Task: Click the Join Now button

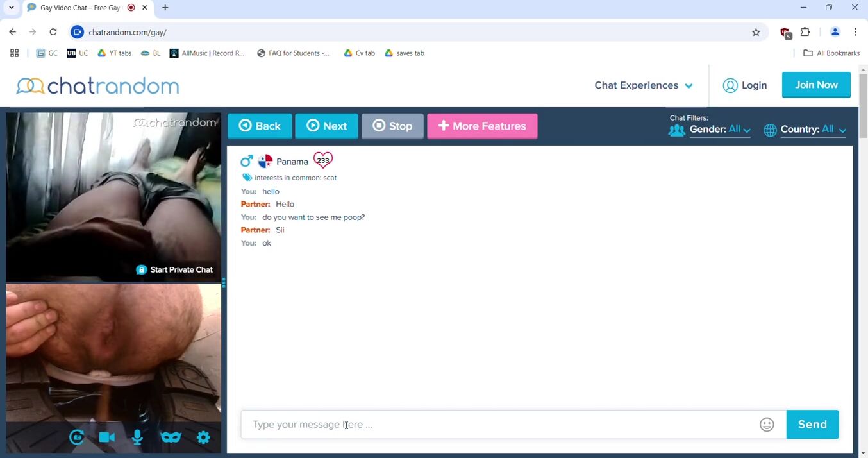Action: click(816, 85)
